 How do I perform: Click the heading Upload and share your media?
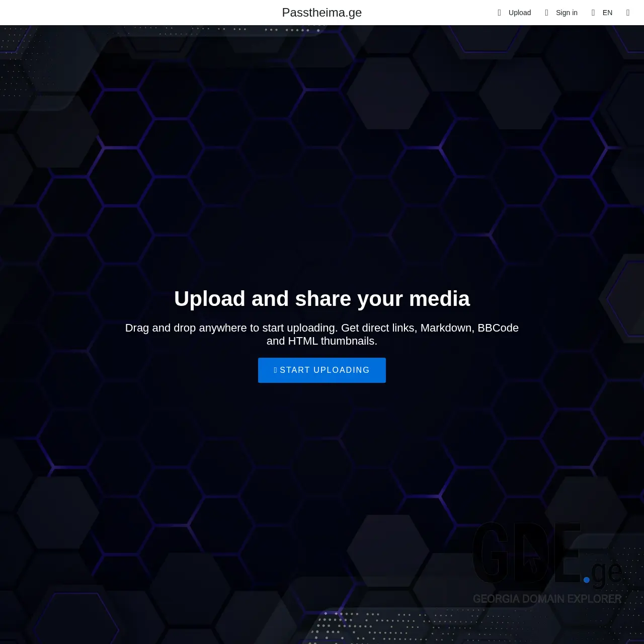322,298
